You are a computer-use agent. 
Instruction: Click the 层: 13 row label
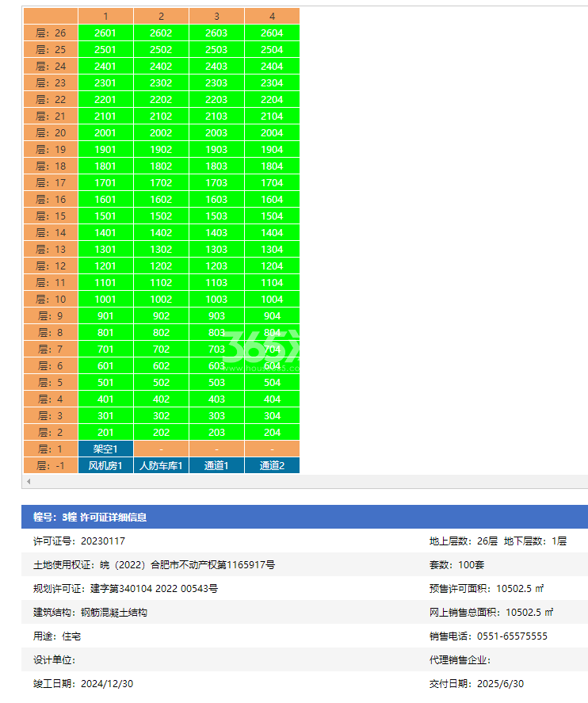51,250
